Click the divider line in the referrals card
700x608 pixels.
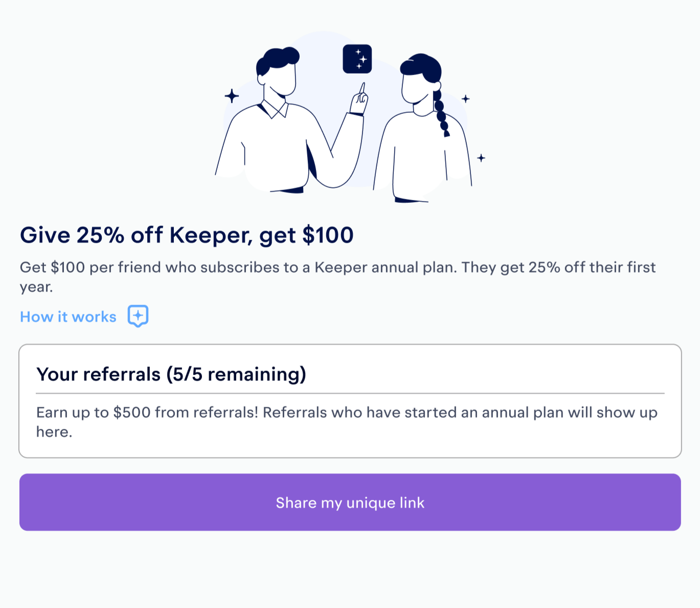[x=350, y=393]
